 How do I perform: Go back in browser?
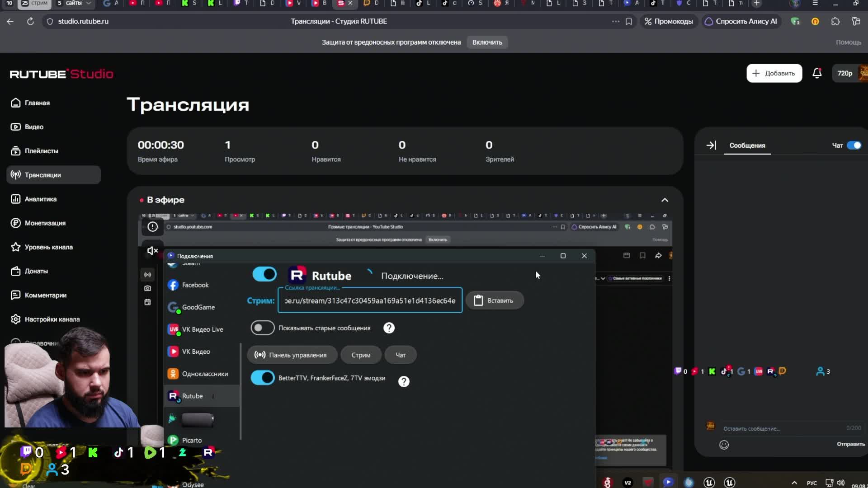(x=10, y=21)
